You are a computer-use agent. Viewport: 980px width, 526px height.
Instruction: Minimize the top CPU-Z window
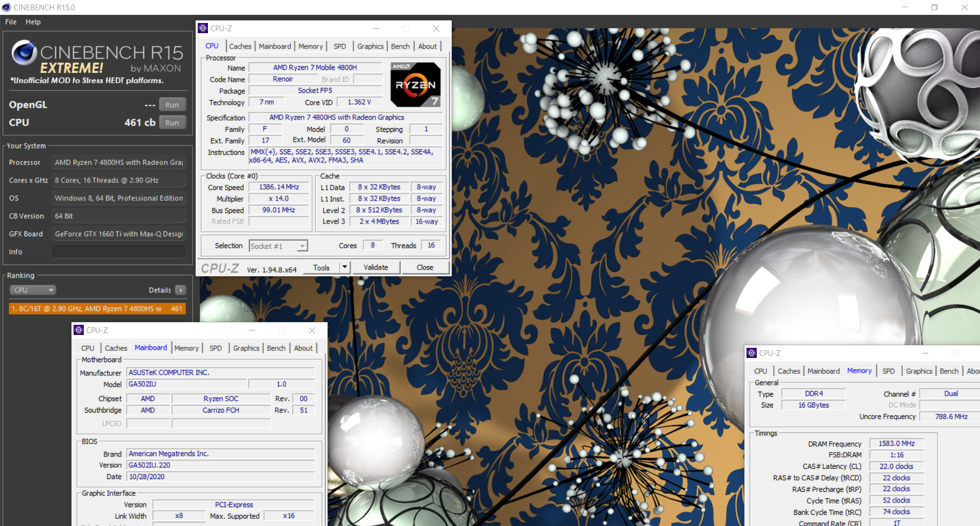click(x=377, y=28)
